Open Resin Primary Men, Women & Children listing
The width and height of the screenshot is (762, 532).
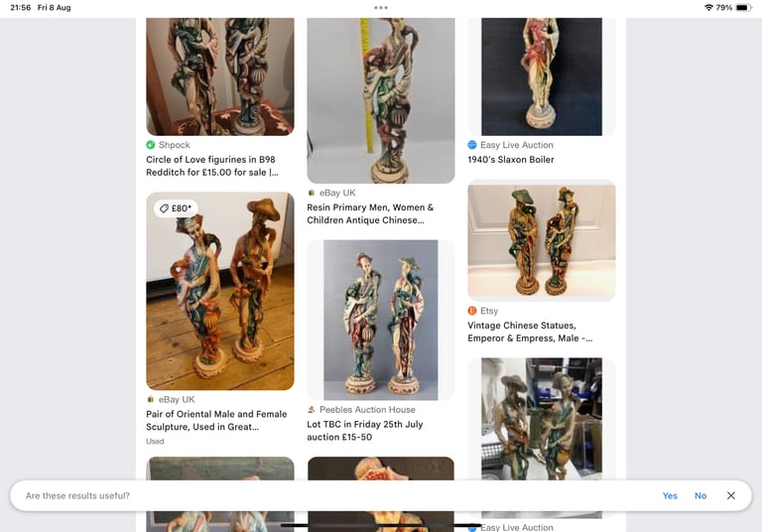point(370,214)
